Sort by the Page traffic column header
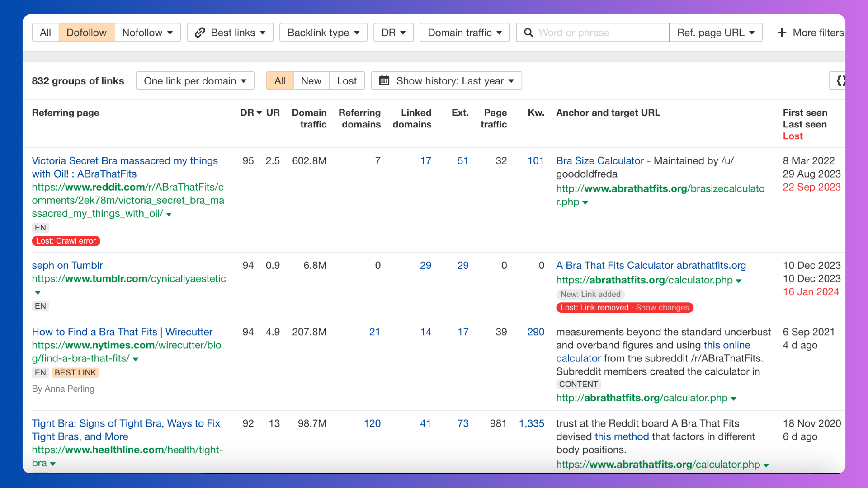The height and width of the screenshot is (488, 868). [494, 118]
